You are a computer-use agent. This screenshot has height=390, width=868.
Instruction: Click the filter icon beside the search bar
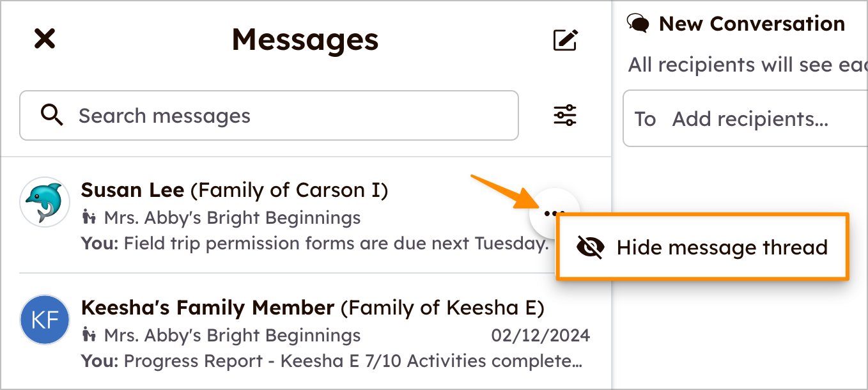[x=565, y=115]
